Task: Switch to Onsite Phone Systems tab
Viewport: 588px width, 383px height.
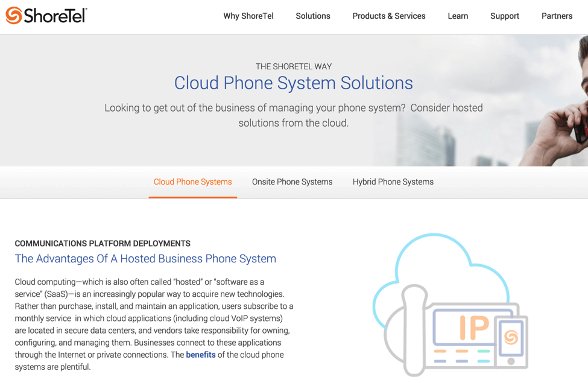Action: 292,182
